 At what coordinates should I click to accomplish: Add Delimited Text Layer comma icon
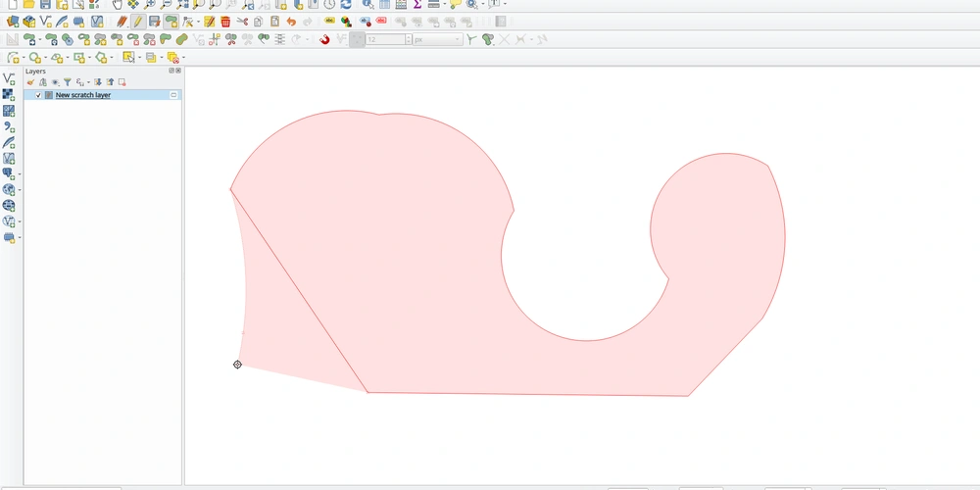[x=9, y=126]
